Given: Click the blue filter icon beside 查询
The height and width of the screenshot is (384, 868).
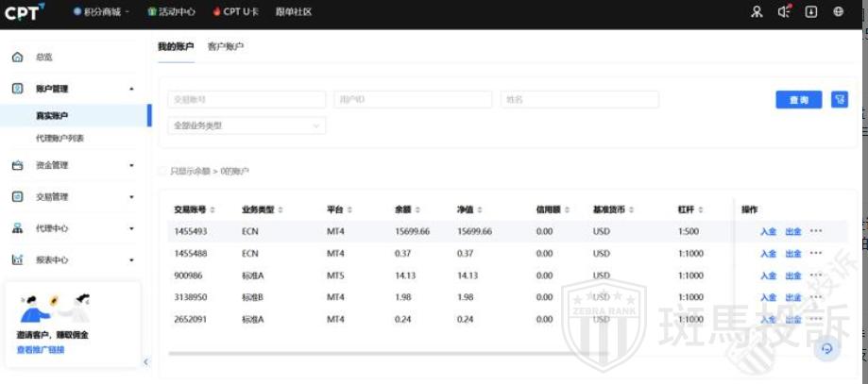Looking at the screenshot, I should click(x=839, y=100).
